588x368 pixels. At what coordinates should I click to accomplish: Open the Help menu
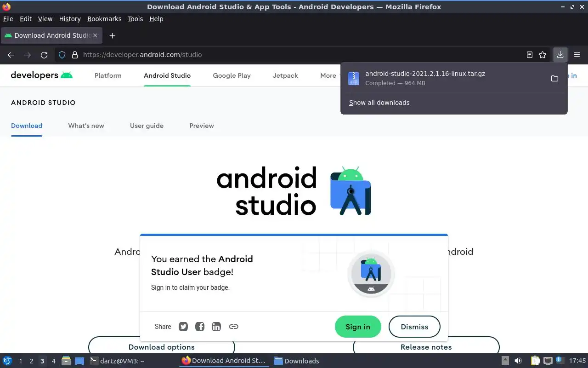156,19
